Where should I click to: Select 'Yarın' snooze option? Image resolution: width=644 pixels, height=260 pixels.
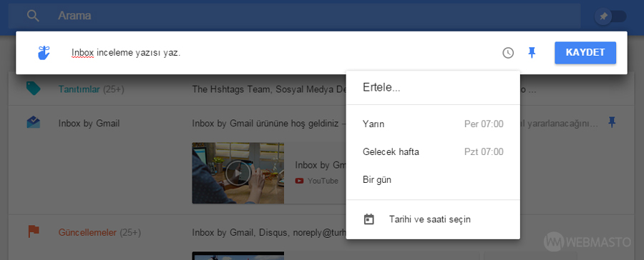(x=433, y=124)
